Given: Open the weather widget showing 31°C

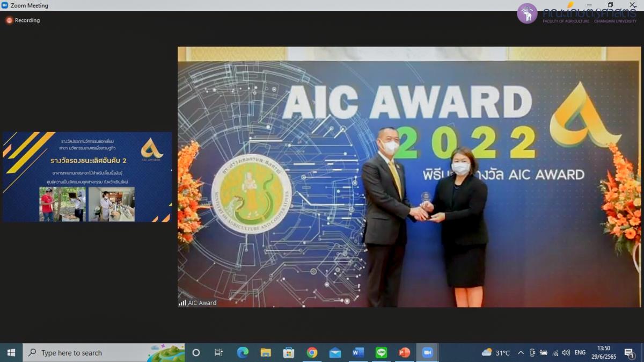Looking at the screenshot, I should (x=496, y=353).
